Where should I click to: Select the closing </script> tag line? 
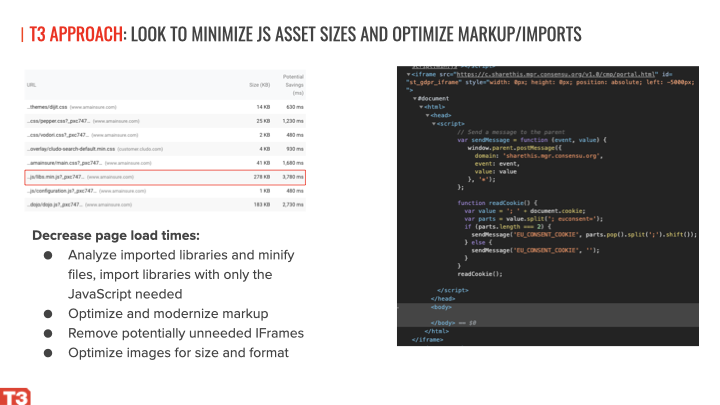pos(453,290)
